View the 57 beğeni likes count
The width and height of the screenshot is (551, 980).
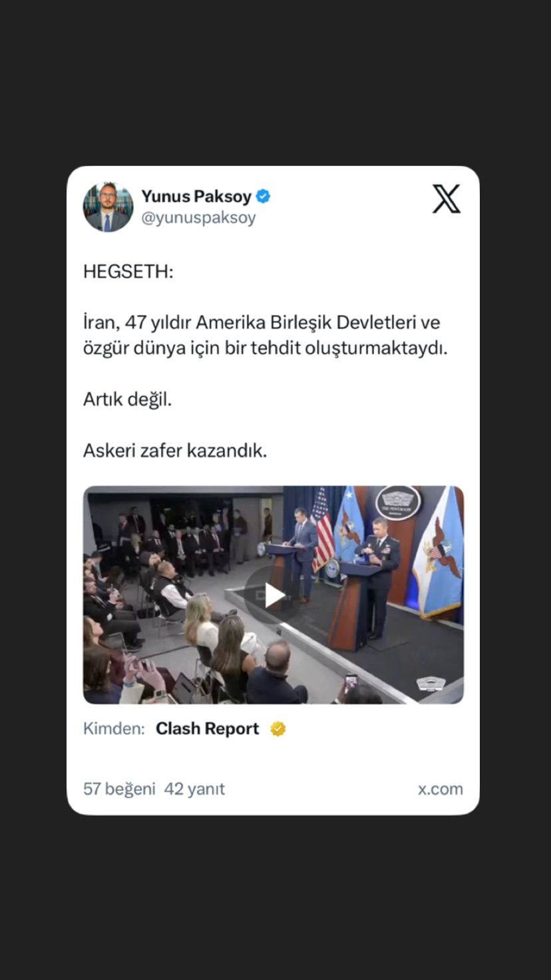(x=119, y=789)
